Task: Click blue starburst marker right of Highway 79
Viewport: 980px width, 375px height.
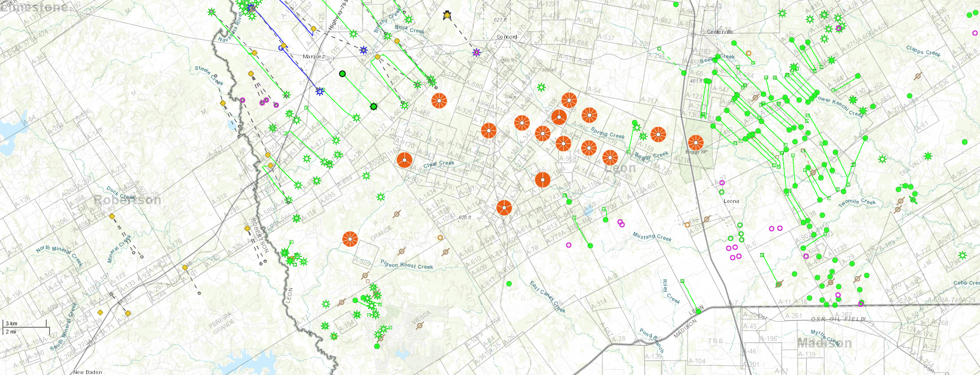Action: pyautogui.click(x=364, y=50)
